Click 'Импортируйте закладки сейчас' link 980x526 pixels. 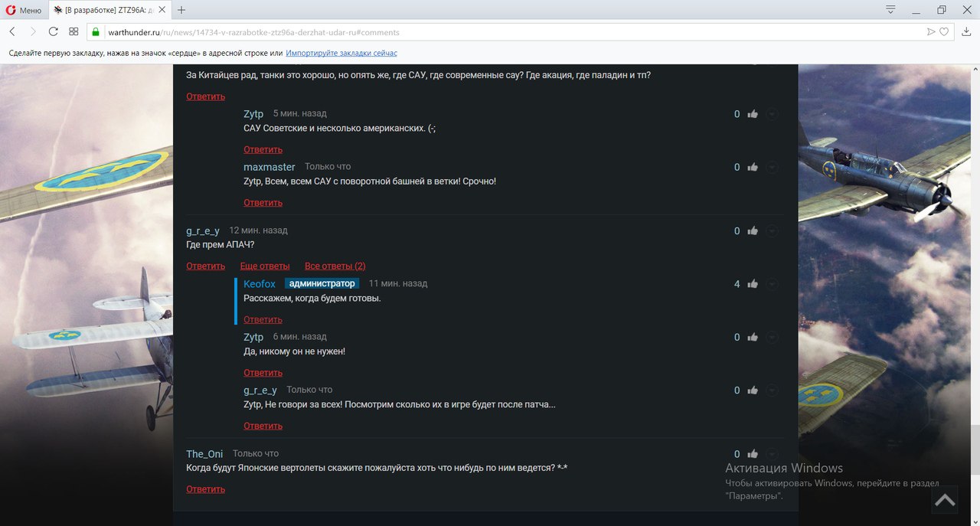pos(341,53)
